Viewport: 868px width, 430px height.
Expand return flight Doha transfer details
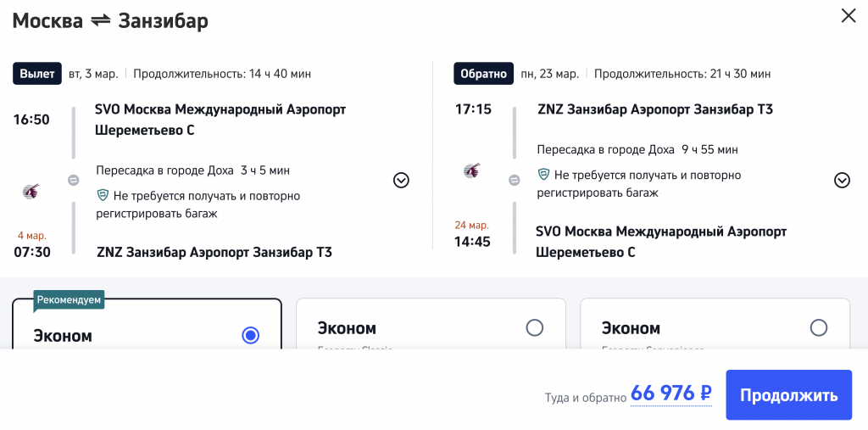pos(842,180)
